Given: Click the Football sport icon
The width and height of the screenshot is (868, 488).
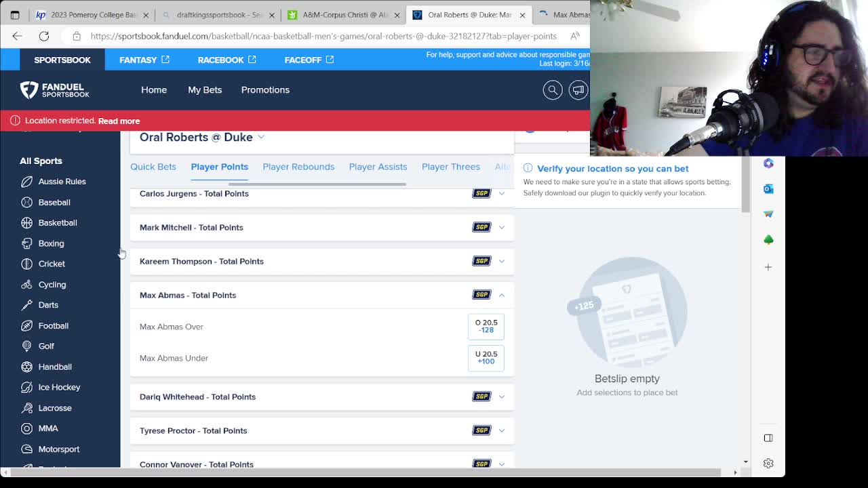Looking at the screenshot, I should coord(26,326).
